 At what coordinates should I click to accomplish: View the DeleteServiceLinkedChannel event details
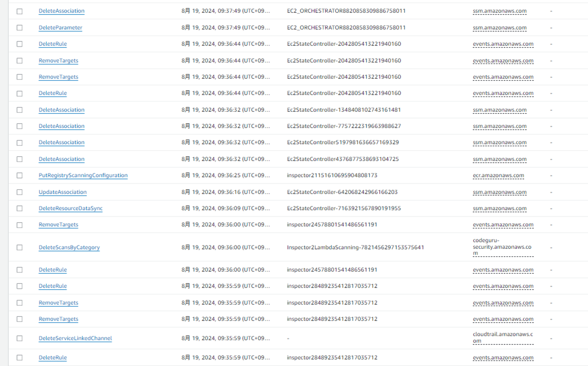pyautogui.click(x=75, y=338)
